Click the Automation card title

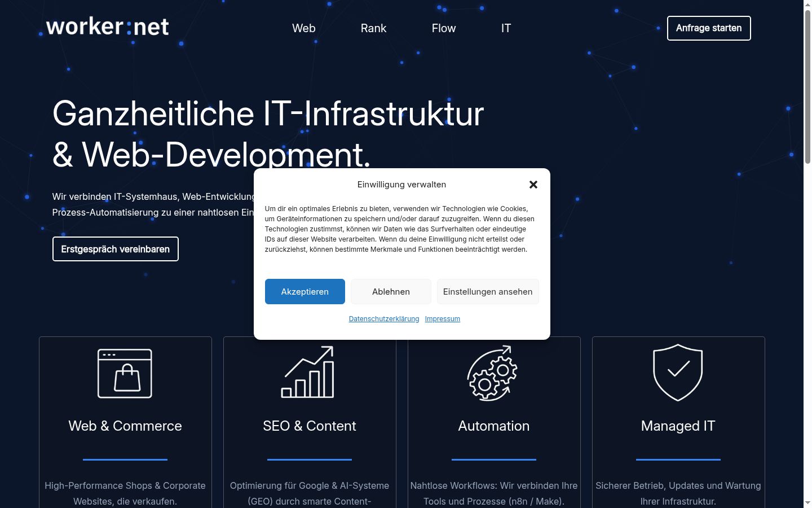494,426
